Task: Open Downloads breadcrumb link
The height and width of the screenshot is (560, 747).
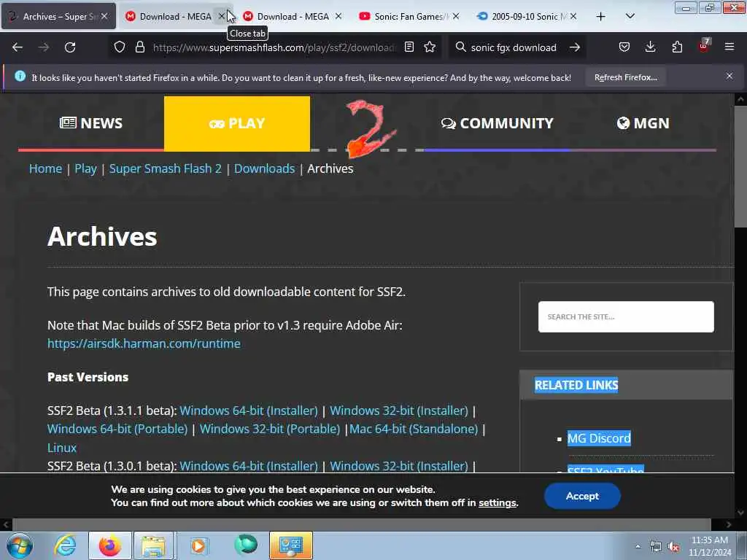Action: [264, 168]
